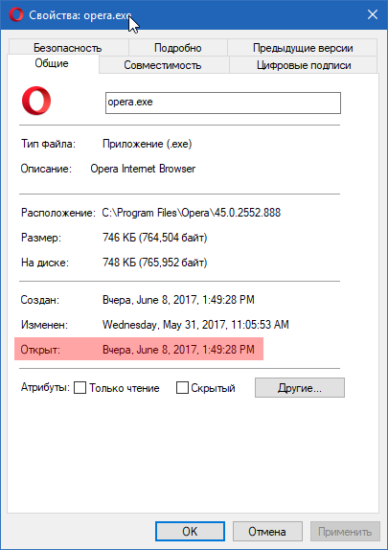Click the Атрибуты label
Image resolution: width=388 pixels, height=550 pixels.
pos(45,387)
